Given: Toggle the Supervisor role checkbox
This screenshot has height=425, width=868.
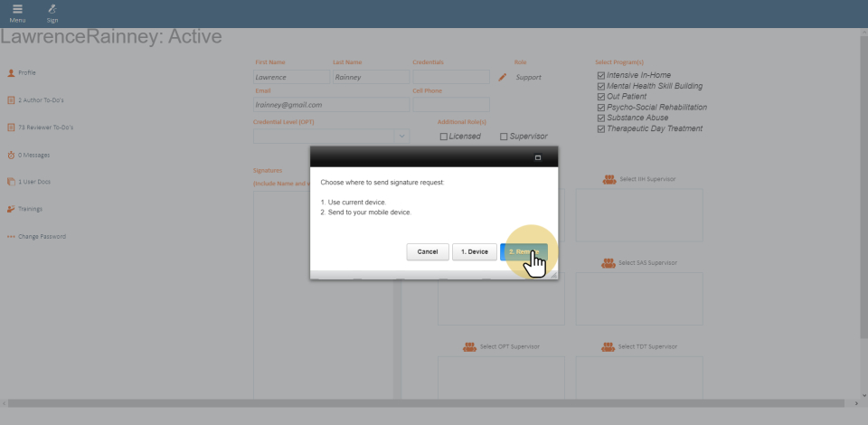Looking at the screenshot, I should [504, 137].
